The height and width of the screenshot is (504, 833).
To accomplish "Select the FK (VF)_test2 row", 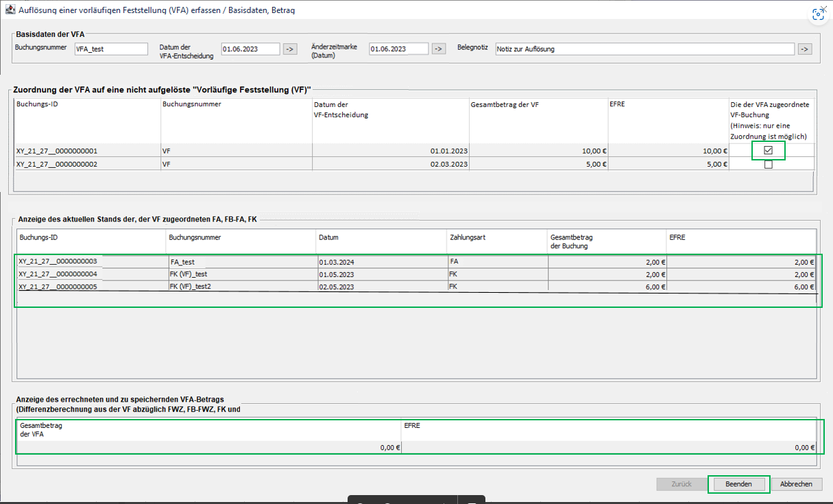I will coord(416,287).
